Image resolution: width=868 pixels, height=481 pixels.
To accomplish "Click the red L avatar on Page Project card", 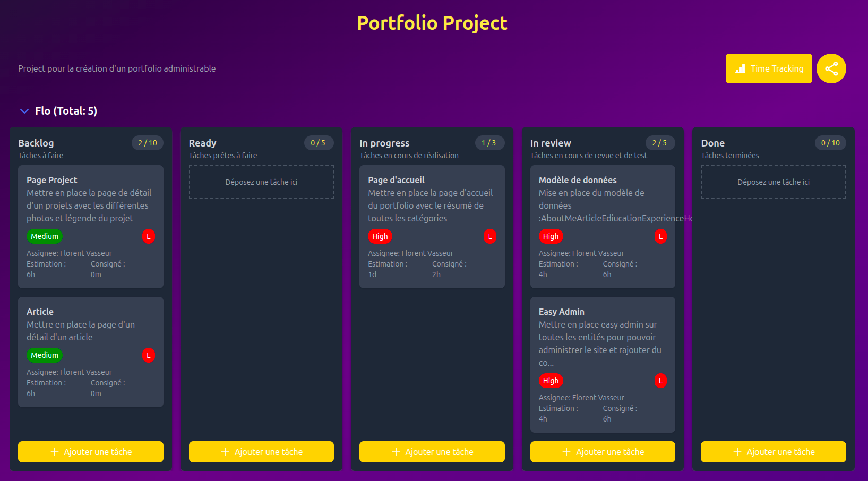I will pos(148,236).
